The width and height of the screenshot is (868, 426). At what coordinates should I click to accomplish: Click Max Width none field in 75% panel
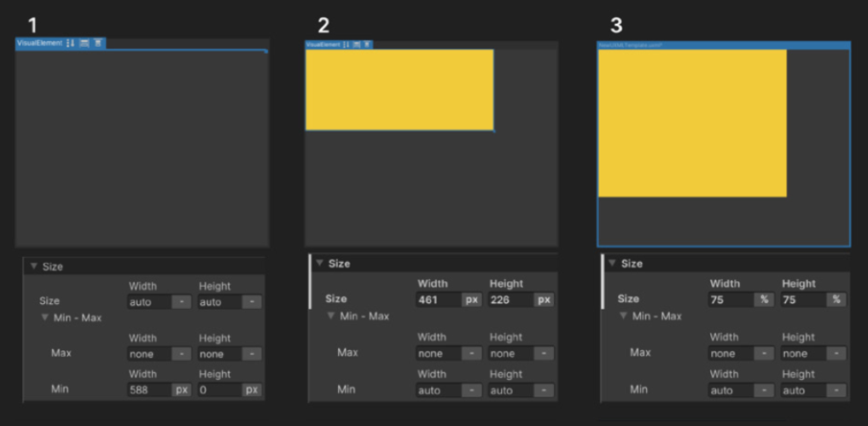pos(731,353)
